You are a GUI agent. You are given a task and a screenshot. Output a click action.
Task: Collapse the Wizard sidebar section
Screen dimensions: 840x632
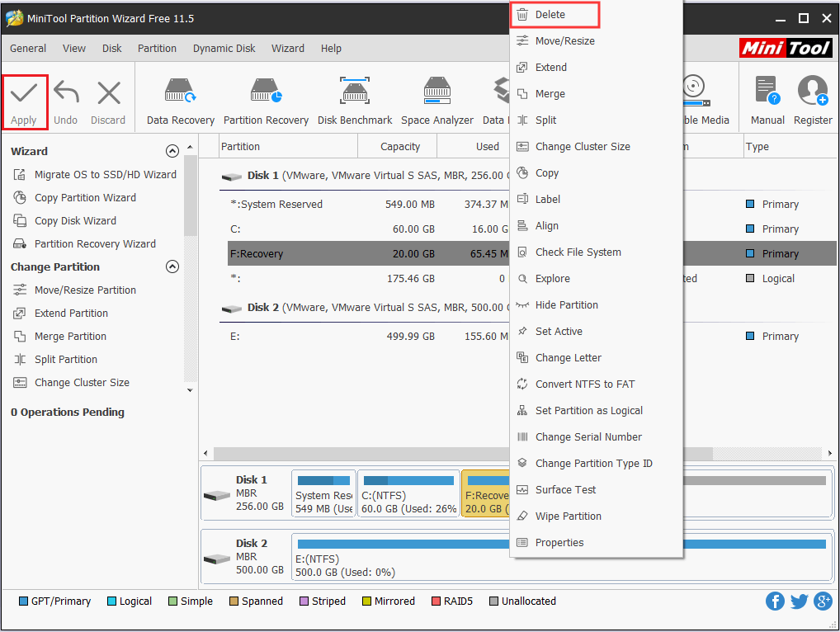coord(172,151)
